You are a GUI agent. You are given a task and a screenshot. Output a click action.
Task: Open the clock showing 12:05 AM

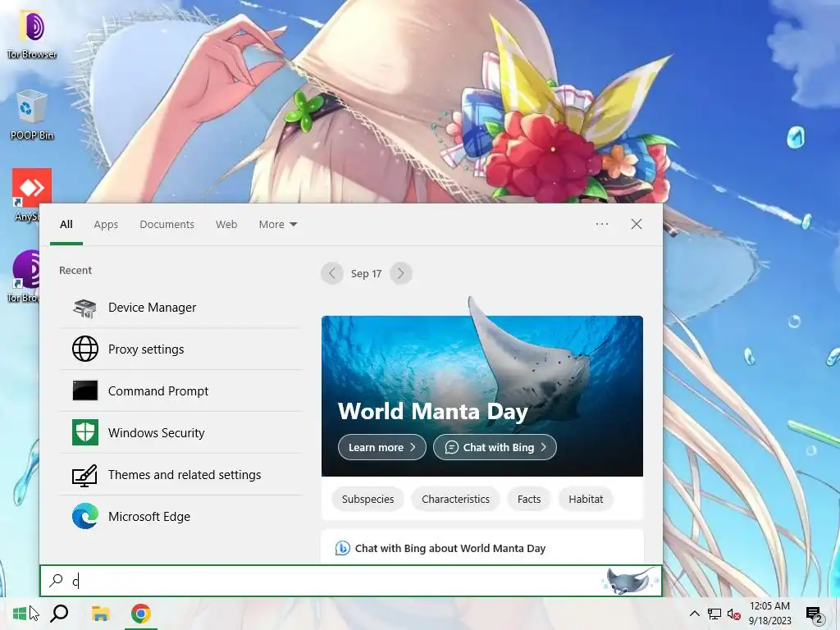pos(769,614)
